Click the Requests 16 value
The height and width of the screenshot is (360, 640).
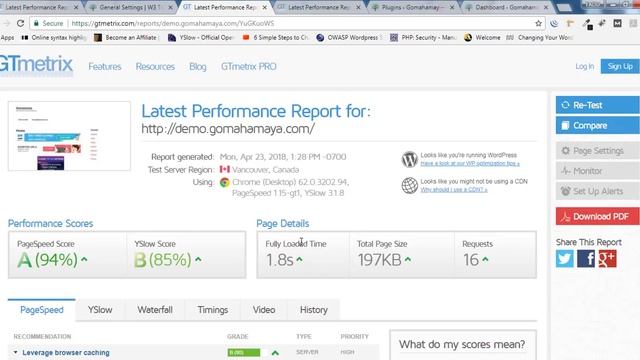(471, 260)
